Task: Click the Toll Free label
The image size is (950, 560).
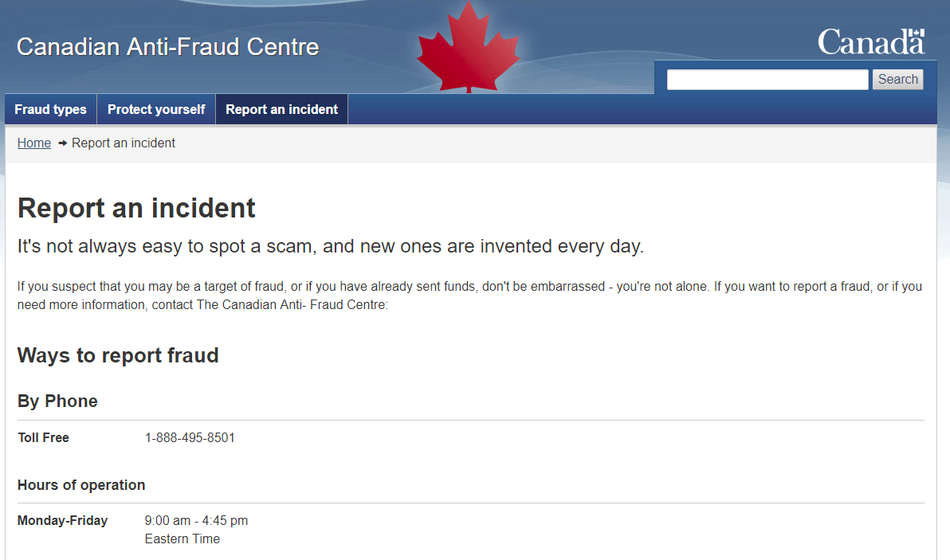Action: click(x=43, y=438)
